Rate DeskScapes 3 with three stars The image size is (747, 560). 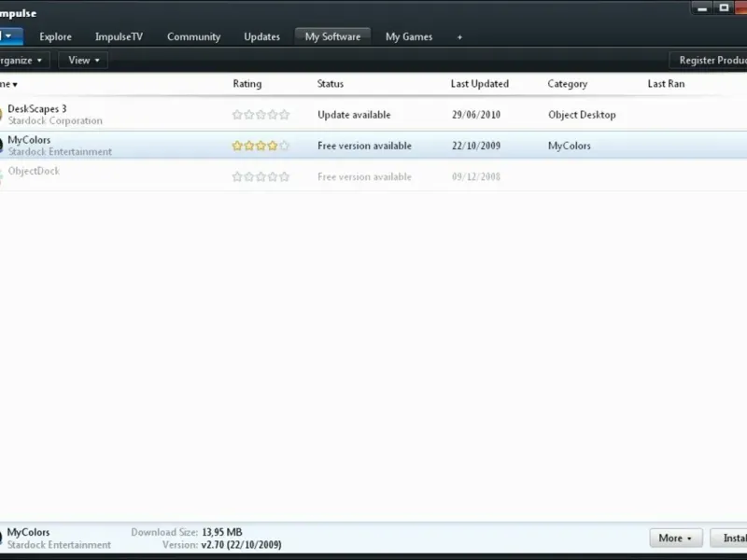pos(261,114)
